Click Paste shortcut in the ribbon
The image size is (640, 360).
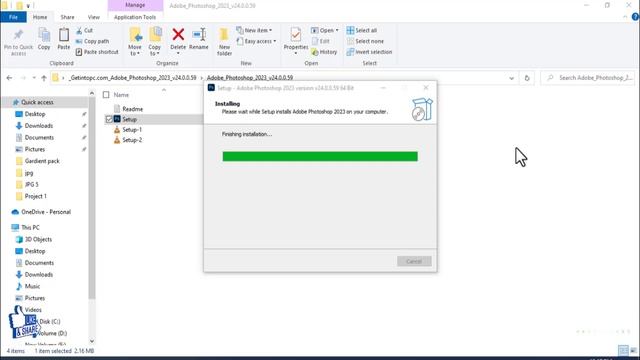(97, 52)
